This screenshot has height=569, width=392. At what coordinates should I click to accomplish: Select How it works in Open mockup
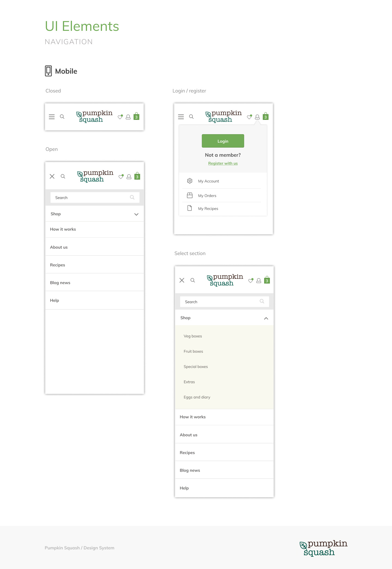pyautogui.click(x=95, y=229)
